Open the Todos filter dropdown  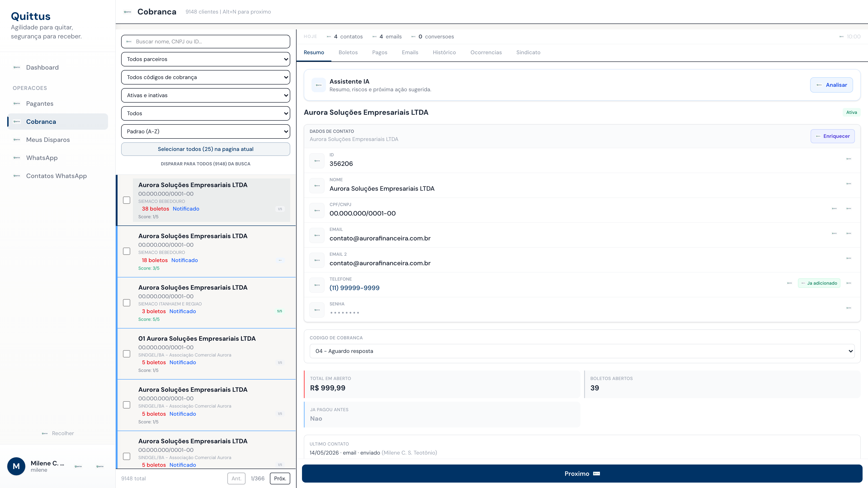[x=205, y=113]
